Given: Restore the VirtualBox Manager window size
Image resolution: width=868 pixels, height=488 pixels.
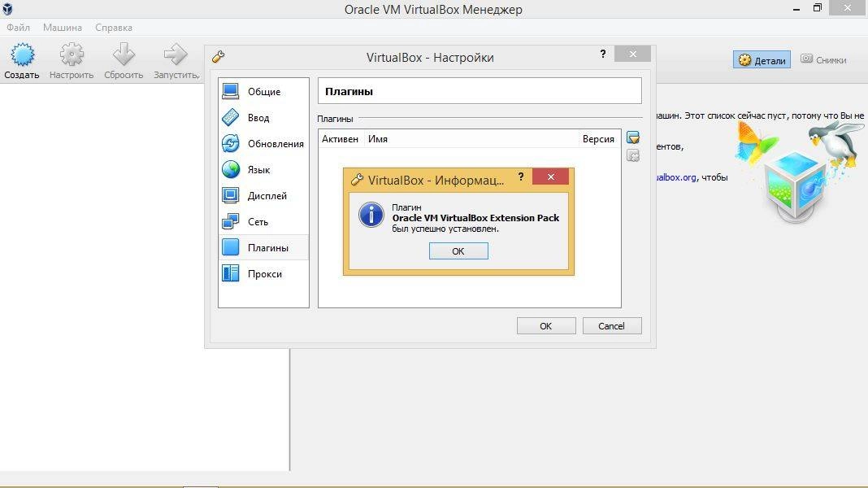Looking at the screenshot, I should 818,8.
